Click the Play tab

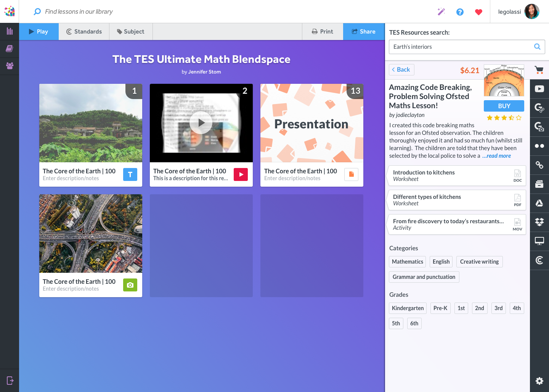pyautogui.click(x=39, y=32)
